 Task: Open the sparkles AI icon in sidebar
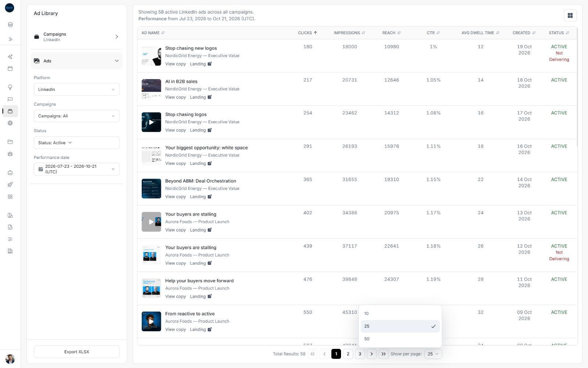[x=10, y=57]
